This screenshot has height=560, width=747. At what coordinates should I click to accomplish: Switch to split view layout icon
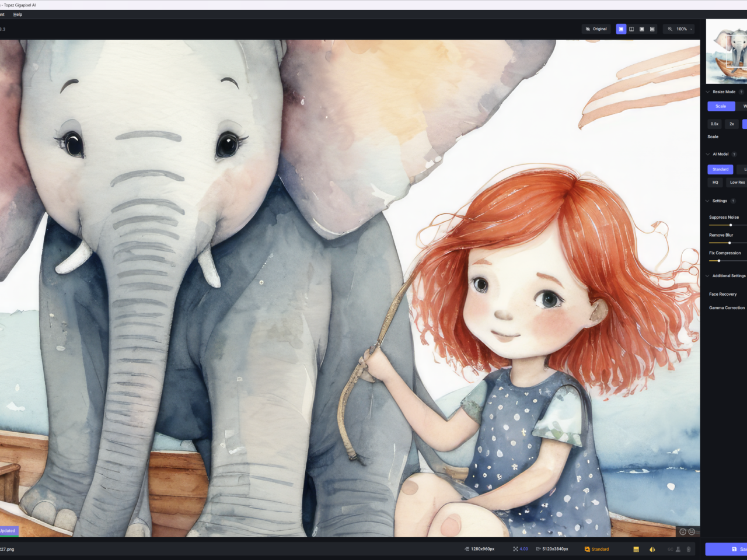631,29
